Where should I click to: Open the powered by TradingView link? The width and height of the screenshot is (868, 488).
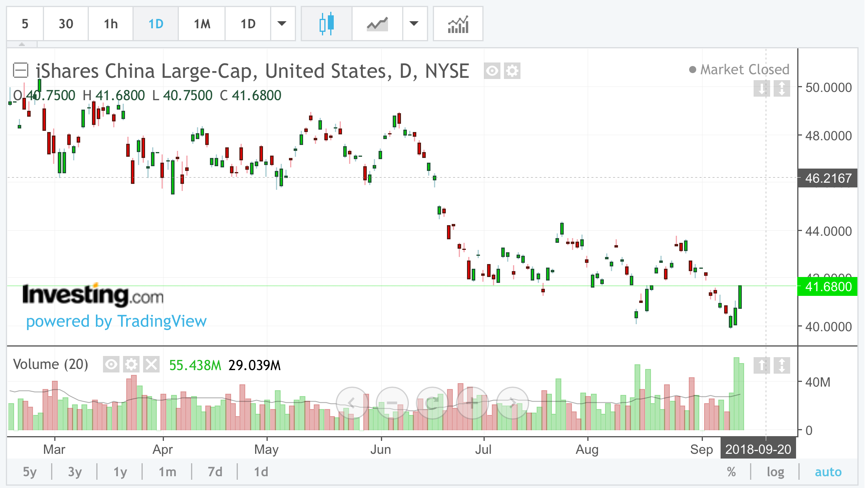point(116,321)
